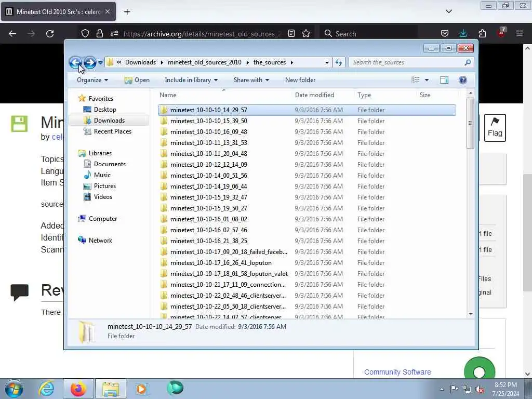Sort by Size column header
The height and width of the screenshot is (399, 532).
click(x=436, y=95)
